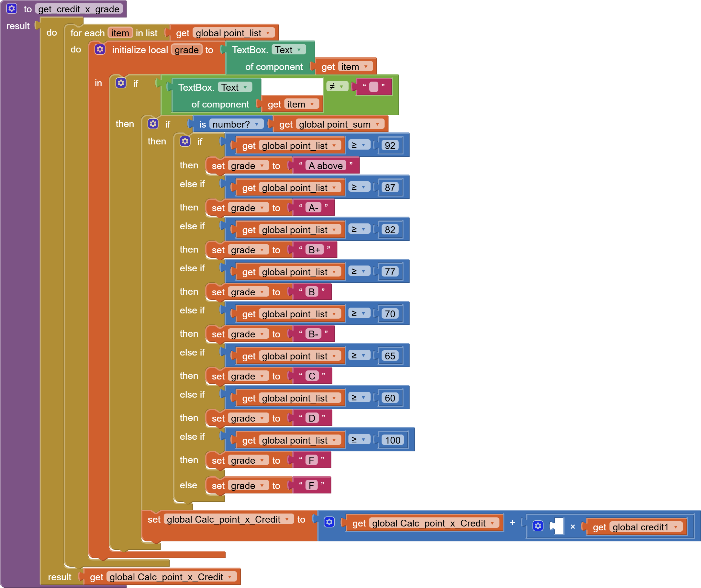Click gear icon on multiplication block
This screenshot has height=588, width=701.
tap(538, 526)
